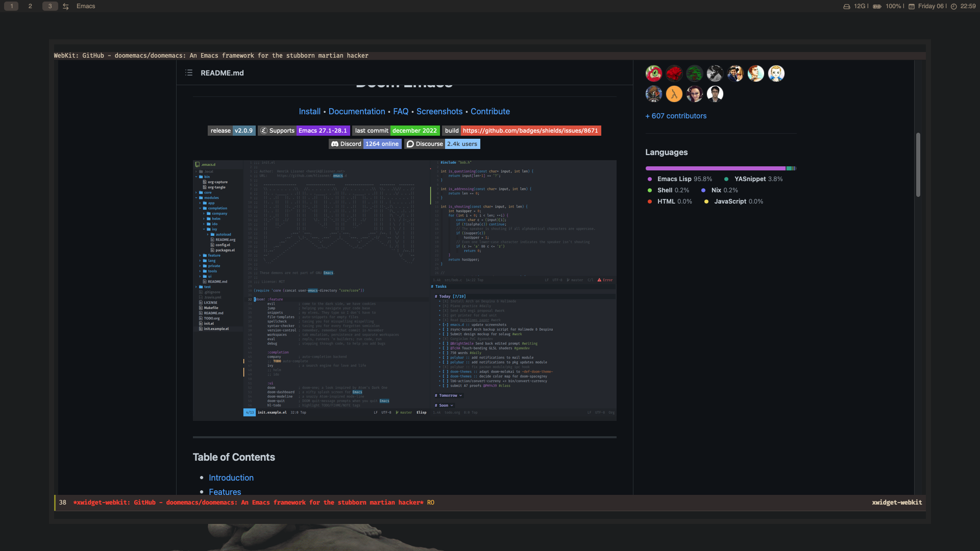This screenshot has width=980, height=551.
Task: Click the calendar icon beside Friday 06
Action: [912, 6]
